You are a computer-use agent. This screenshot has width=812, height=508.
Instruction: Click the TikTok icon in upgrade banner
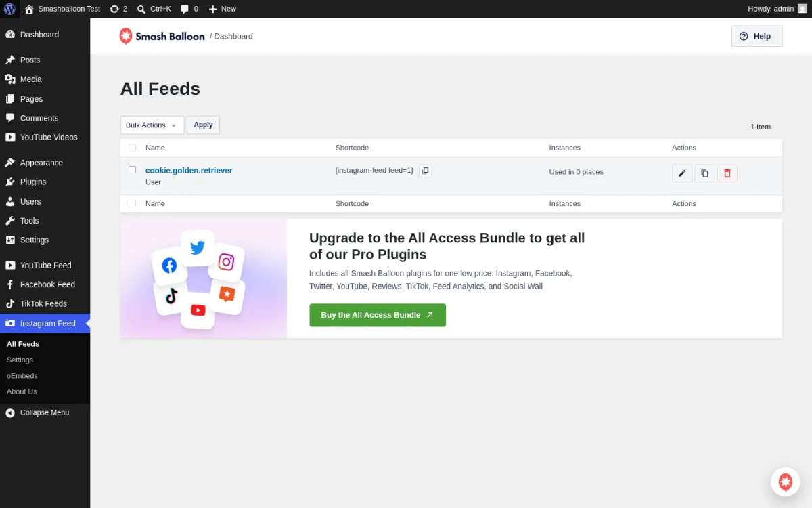pos(171,297)
